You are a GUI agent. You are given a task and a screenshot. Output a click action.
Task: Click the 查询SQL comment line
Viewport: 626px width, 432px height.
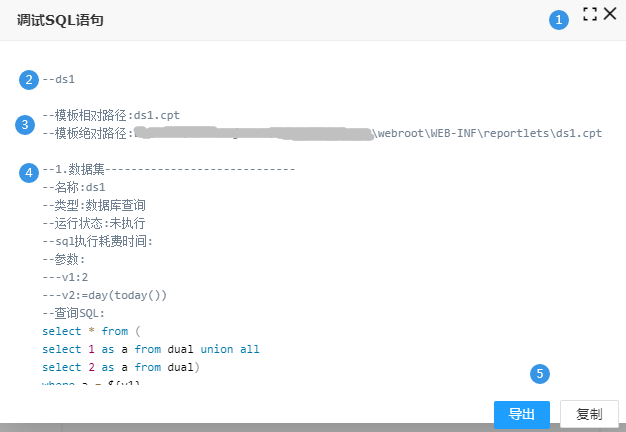pos(80,313)
